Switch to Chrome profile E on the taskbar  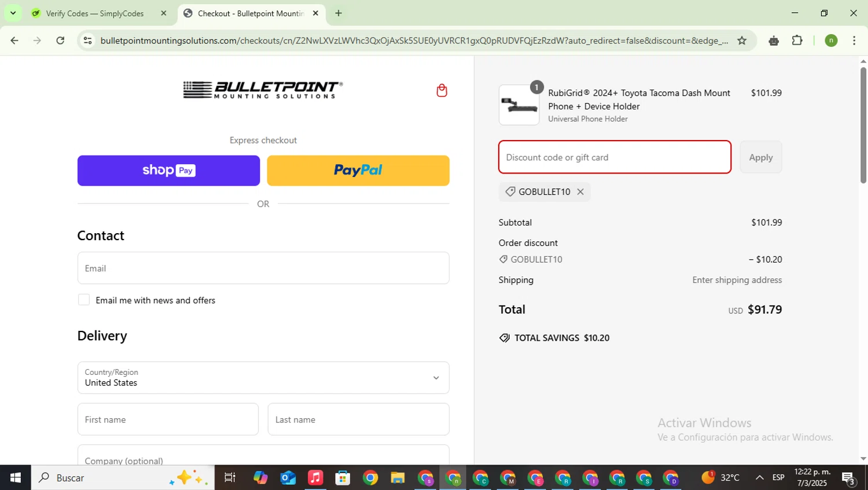[535, 478]
